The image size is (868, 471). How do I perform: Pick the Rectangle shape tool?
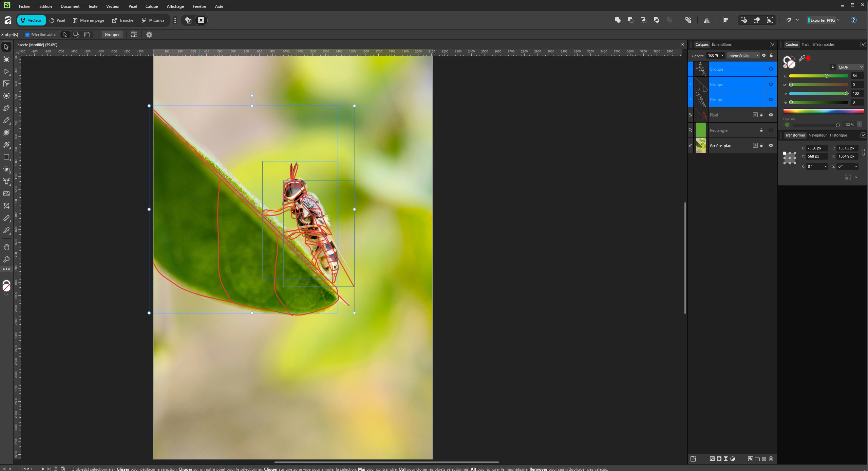coord(6,157)
